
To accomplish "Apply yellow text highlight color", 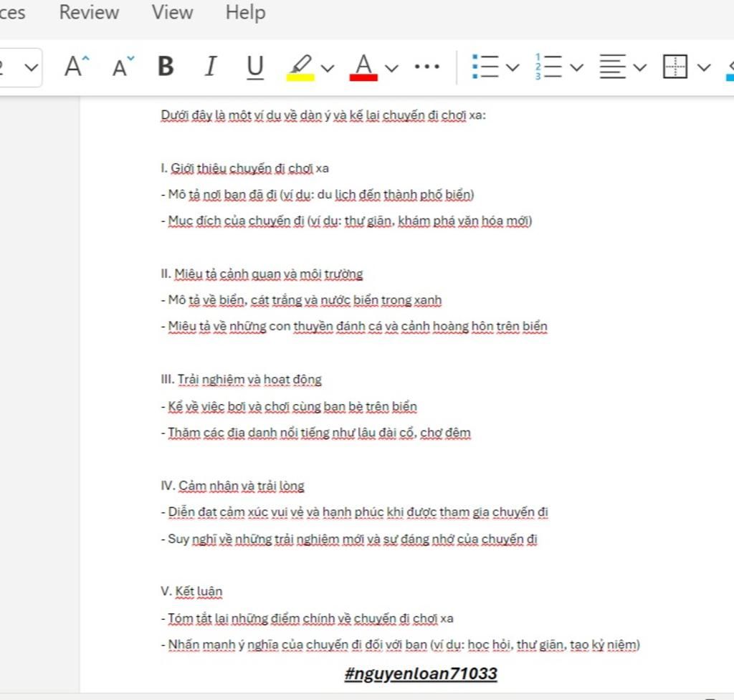I will 300,67.
